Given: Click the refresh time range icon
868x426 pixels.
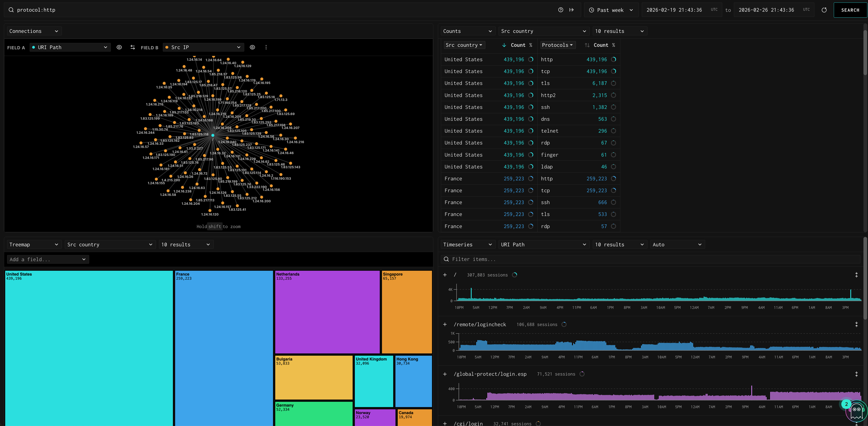Looking at the screenshot, I should coord(824,10).
